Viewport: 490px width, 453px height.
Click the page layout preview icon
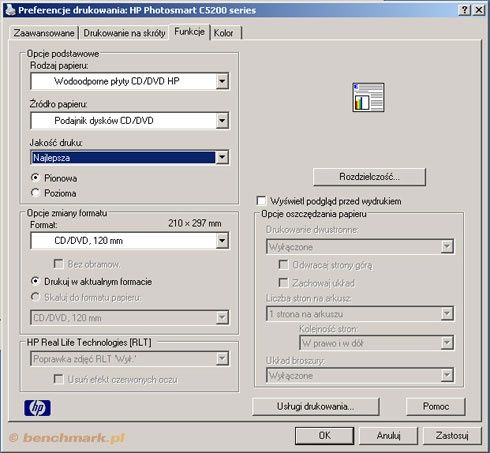click(368, 97)
